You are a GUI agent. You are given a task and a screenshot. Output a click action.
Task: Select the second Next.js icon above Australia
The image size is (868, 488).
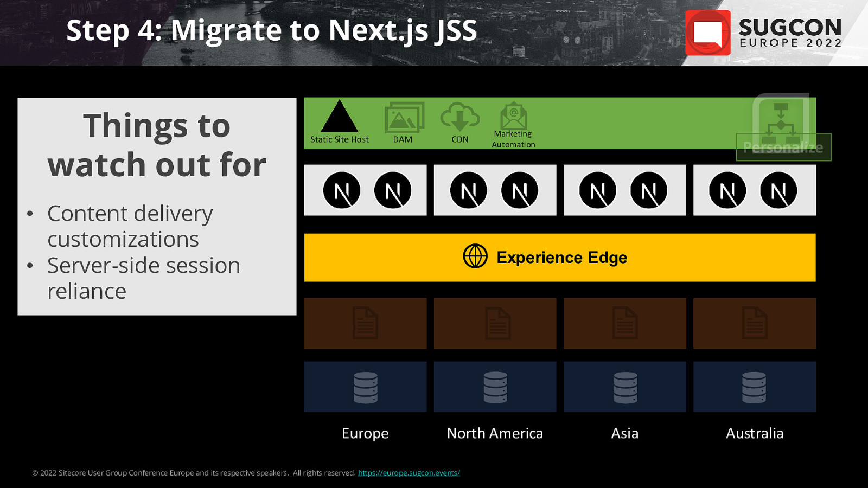(778, 190)
